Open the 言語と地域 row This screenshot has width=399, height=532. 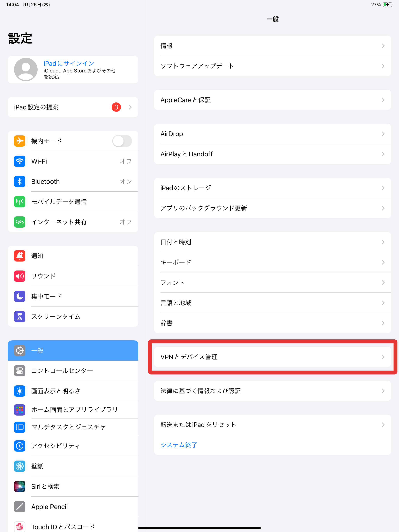click(272, 303)
